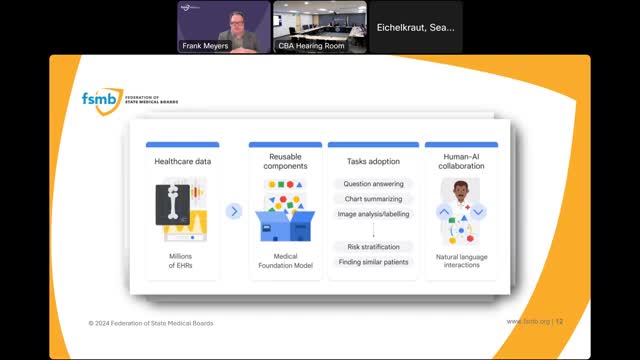Screen dimensions: 640x360
Task: Click the right arrow circle after Healthcare data
Action: click(x=234, y=211)
